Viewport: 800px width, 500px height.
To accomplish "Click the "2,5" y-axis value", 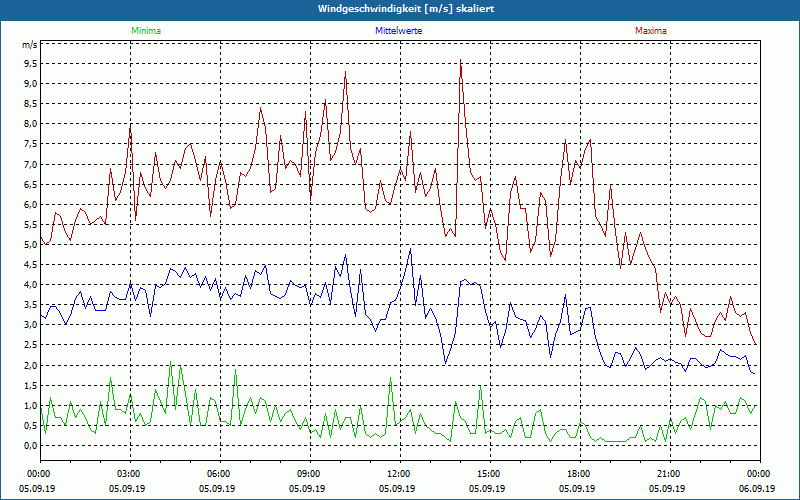I will click(31, 345).
